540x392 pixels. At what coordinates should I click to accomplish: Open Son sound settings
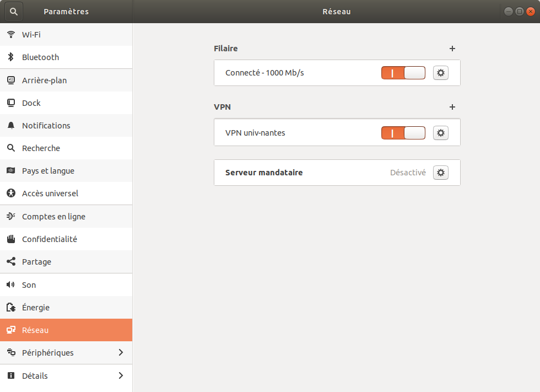point(10,284)
